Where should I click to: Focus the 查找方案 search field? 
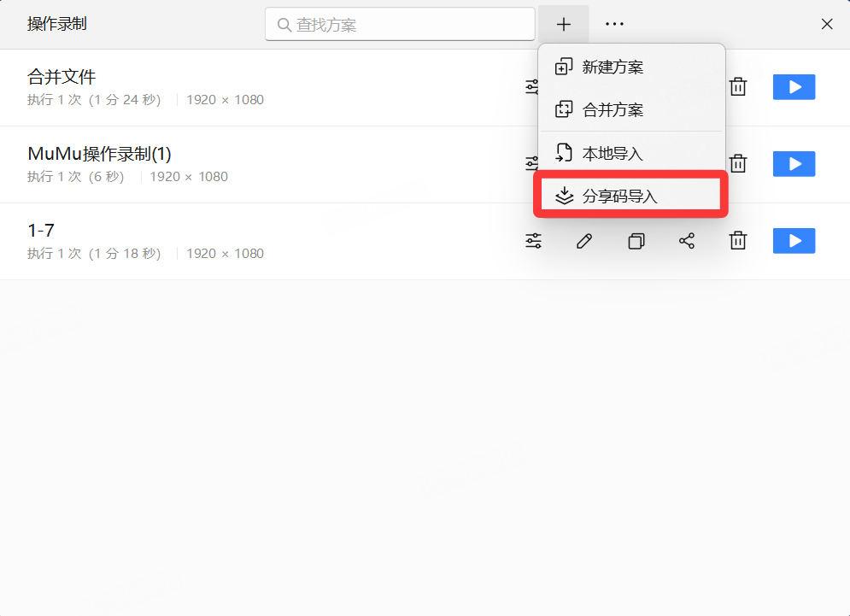400,25
